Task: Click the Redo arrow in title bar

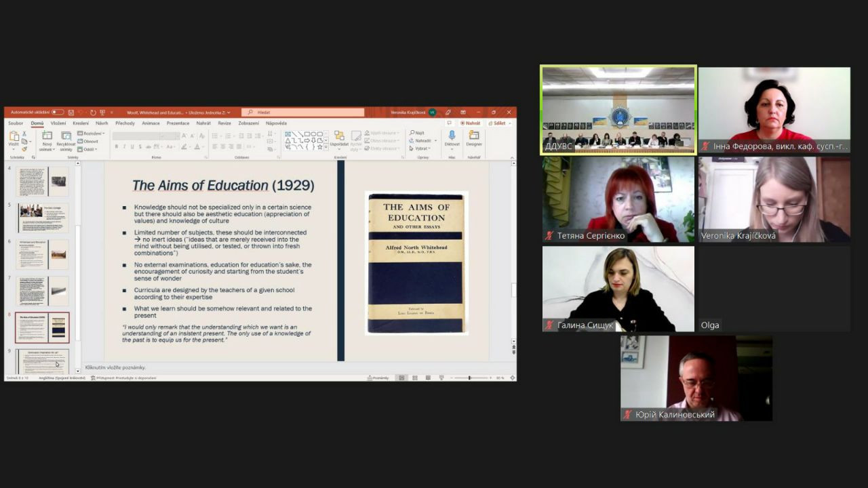Action: click(x=93, y=113)
